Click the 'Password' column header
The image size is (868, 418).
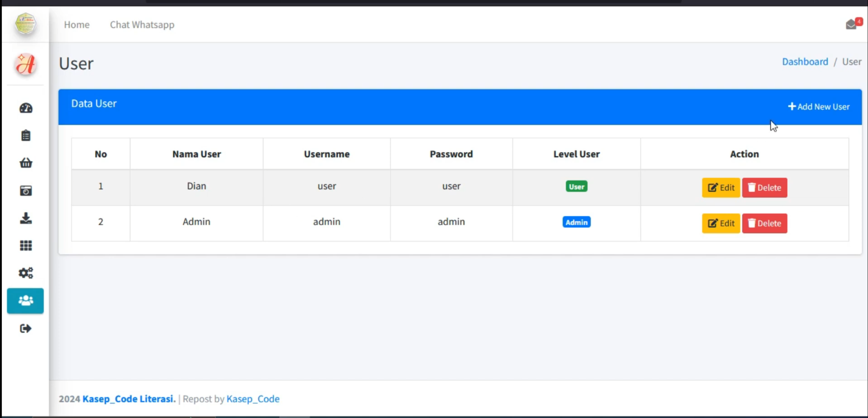451,154
